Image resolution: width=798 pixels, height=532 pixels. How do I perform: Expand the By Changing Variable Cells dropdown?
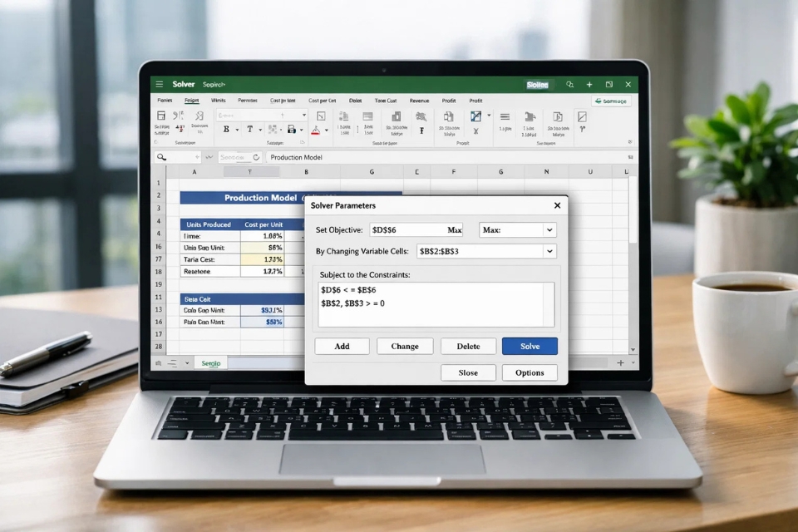pos(550,250)
